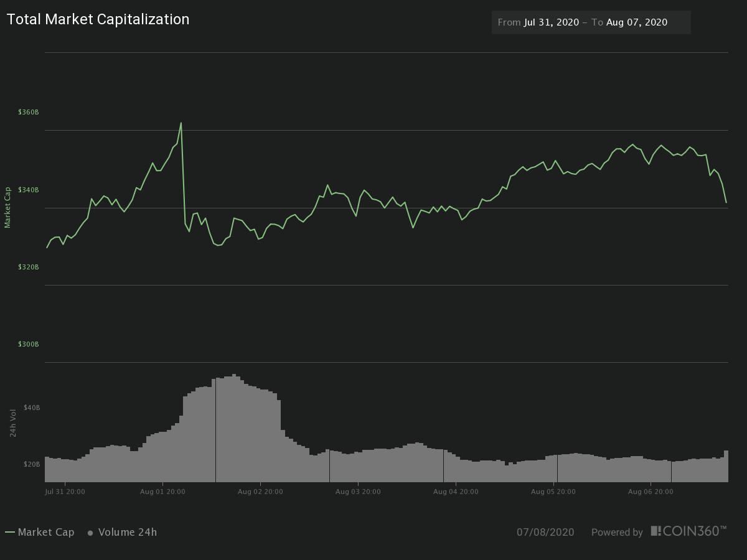Click the $360B gridline label
This screenshot has height=560, width=747.
28,112
